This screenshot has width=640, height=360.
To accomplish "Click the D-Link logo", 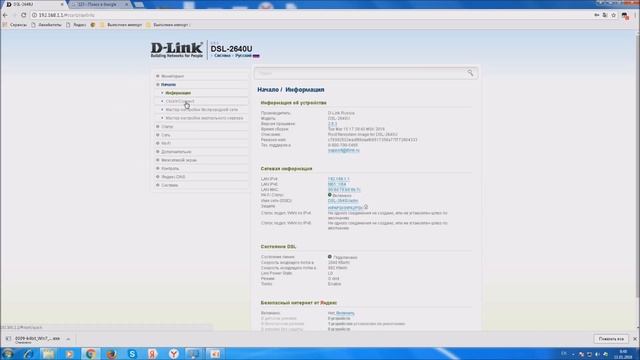I will pyautogui.click(x=177, y=50).
